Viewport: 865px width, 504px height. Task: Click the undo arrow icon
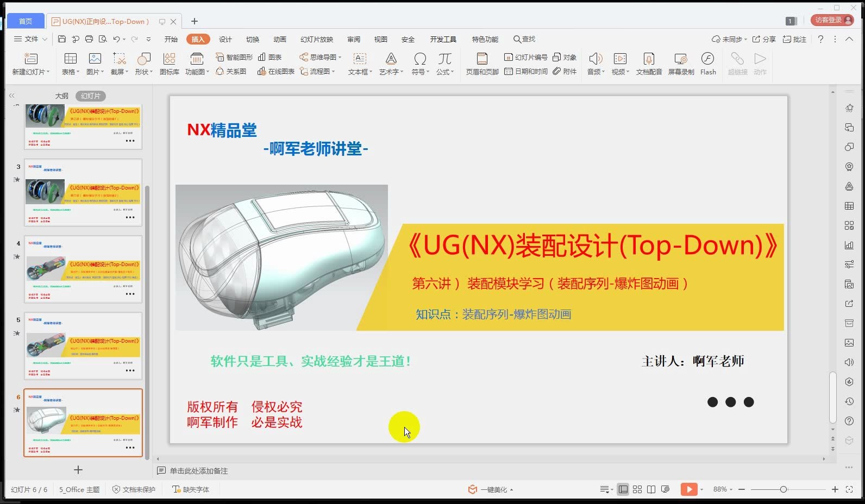coord(116,39)
